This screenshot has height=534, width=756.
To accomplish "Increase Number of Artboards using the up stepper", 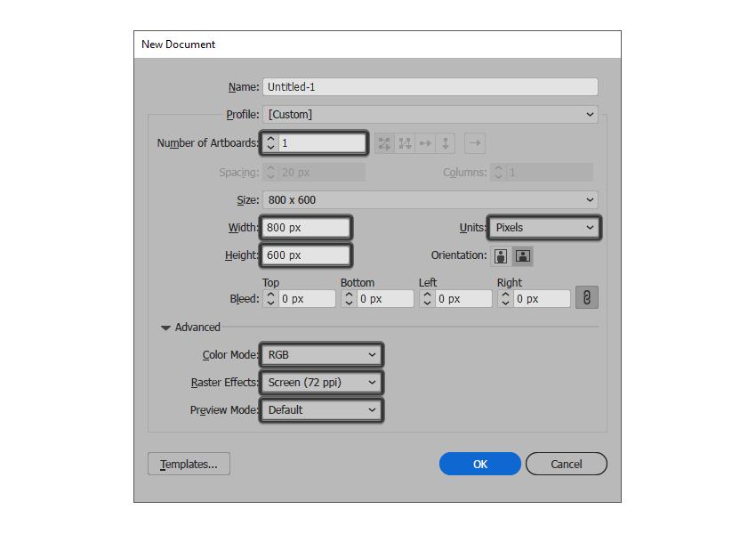I will pyautogui.click(x=269, y=139).
